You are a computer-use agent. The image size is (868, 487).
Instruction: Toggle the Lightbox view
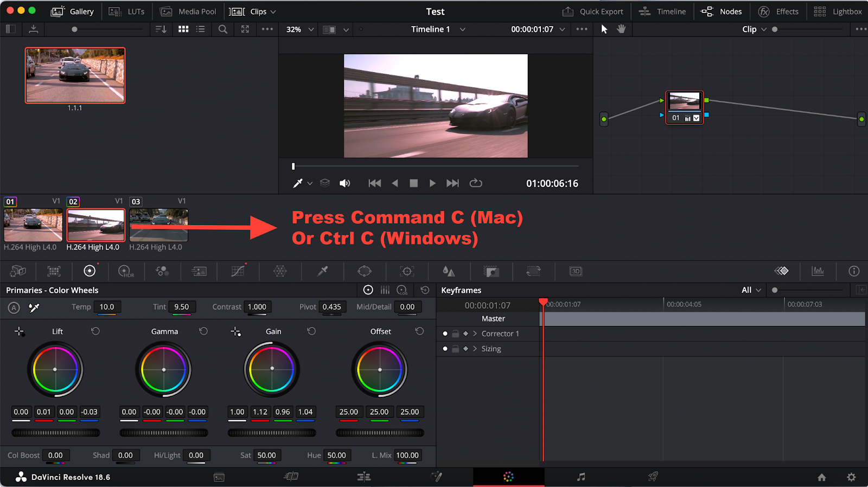(x=838, y=11)
